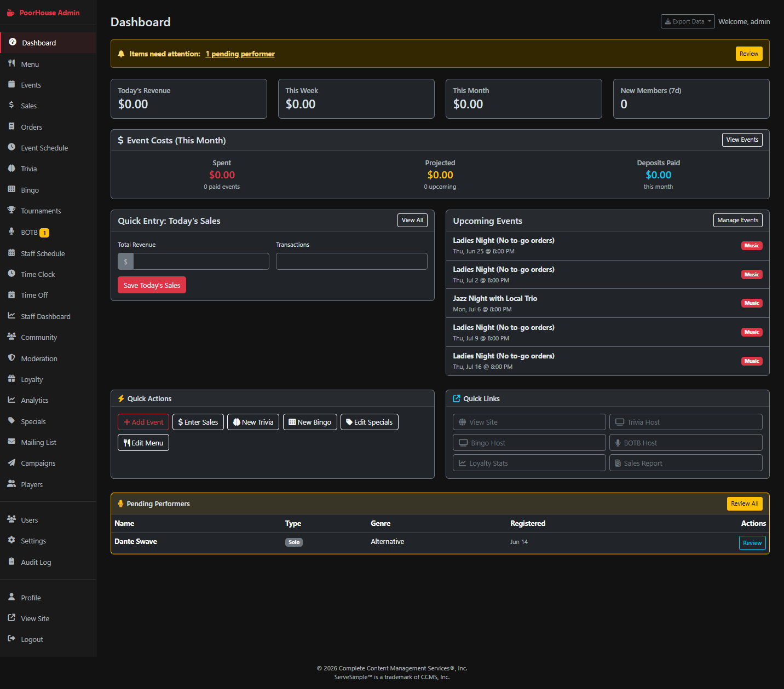Click Review for Dante Swave
Viewport: 784px width, 689px height.
pos(752,543)
